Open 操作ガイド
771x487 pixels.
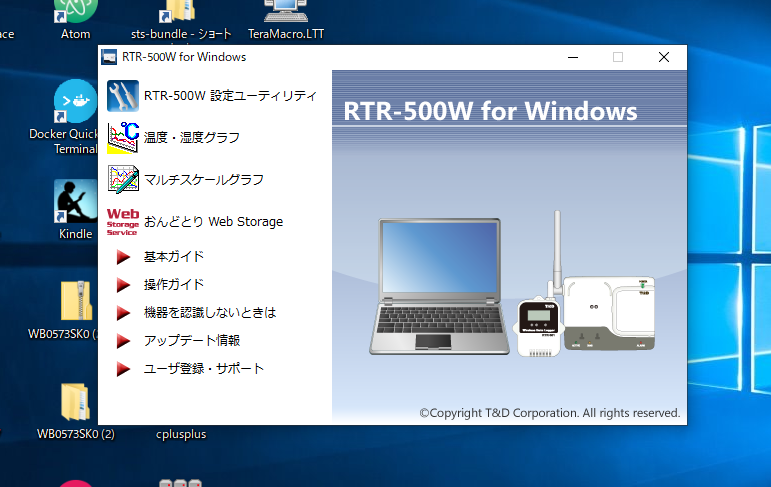[174, 284]
